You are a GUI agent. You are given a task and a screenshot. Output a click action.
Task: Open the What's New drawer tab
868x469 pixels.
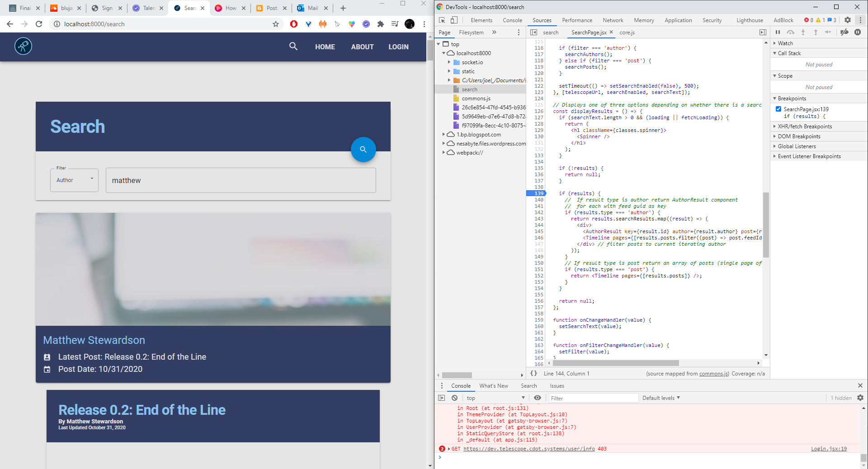pos(494,385)
